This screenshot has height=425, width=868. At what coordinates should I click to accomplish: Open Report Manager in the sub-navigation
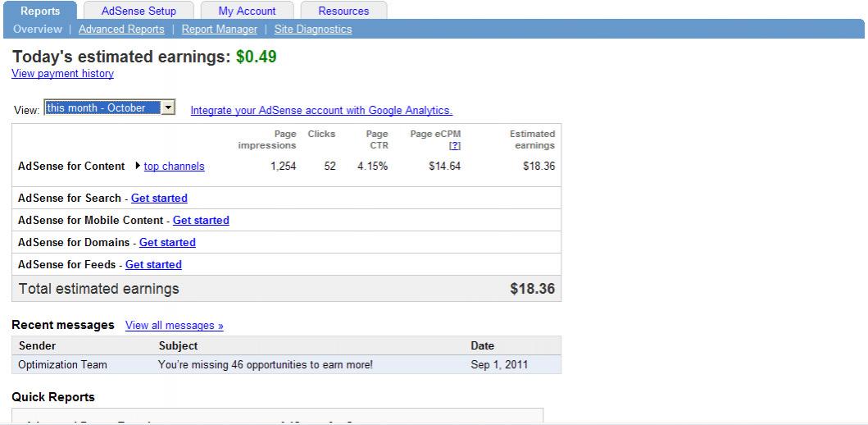219,30
